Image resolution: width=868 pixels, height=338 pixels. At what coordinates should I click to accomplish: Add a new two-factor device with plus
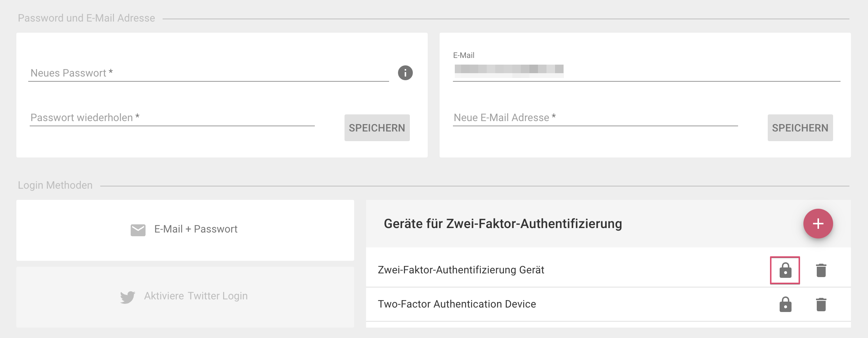(818, 224)
